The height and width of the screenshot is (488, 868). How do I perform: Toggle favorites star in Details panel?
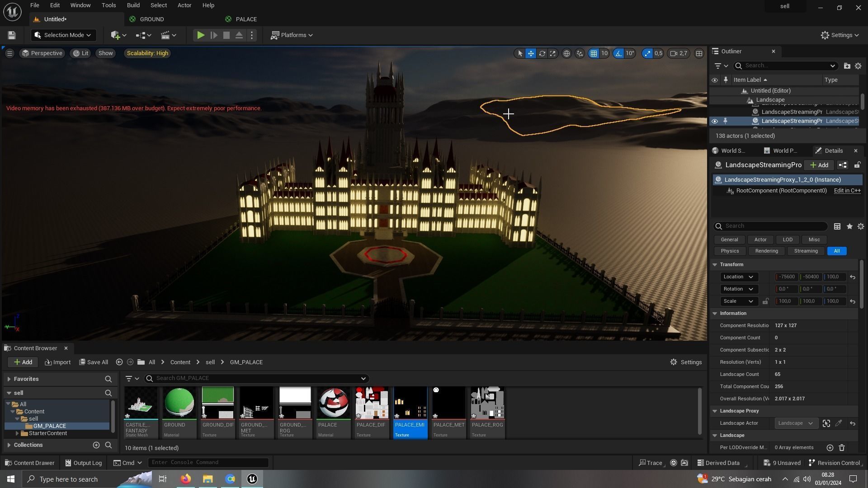click(849, 226)
